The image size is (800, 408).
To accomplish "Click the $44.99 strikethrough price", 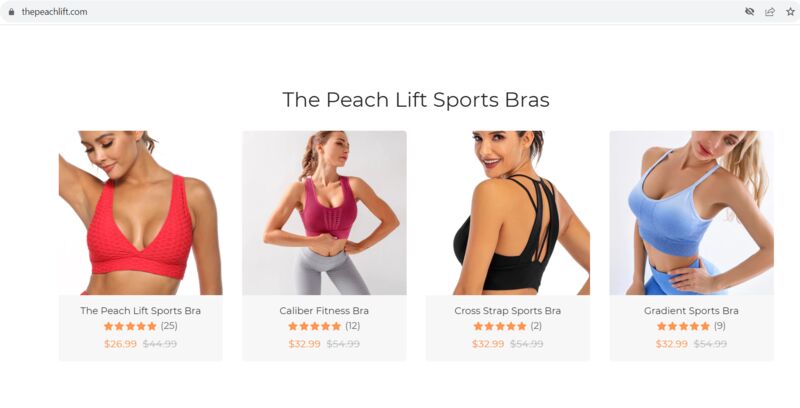I will 160,344.
